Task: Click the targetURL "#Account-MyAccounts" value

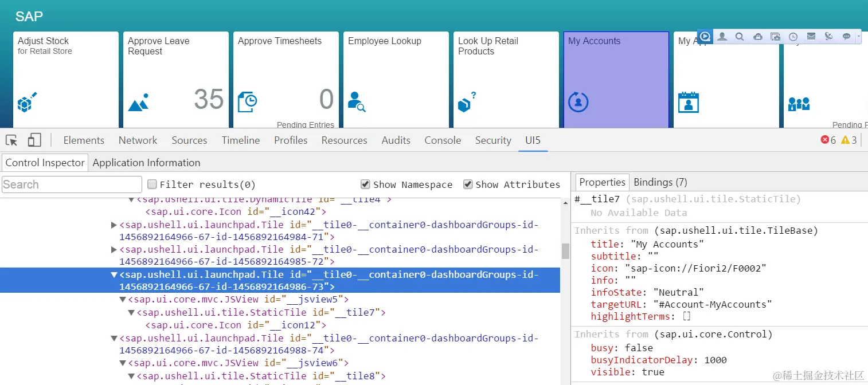Action: (713, 304)
